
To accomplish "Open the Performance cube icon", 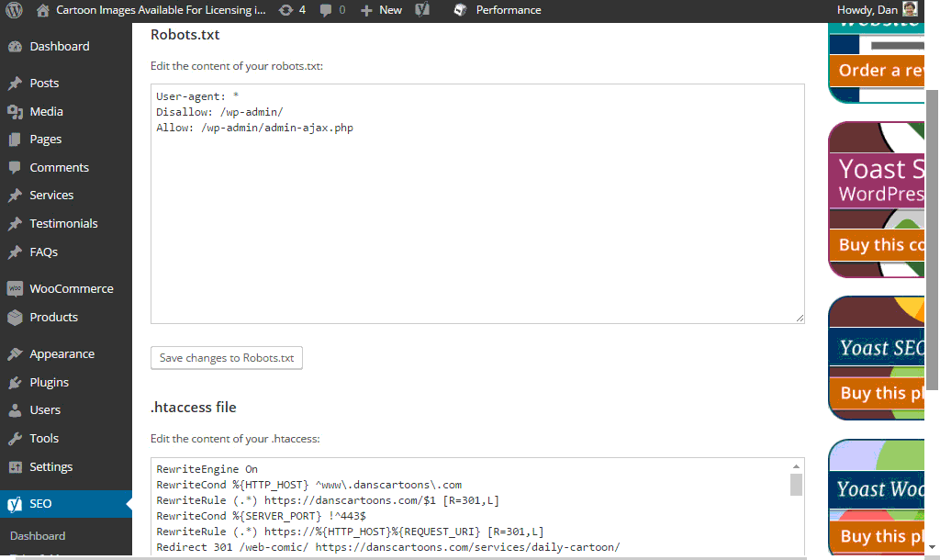I will tap(461, 10).
